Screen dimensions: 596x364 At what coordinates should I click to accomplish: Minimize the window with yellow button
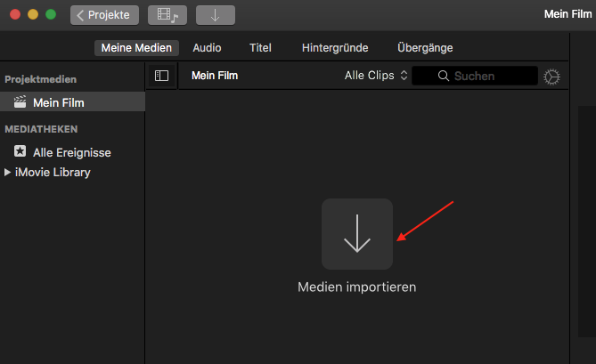click(33, 14)
